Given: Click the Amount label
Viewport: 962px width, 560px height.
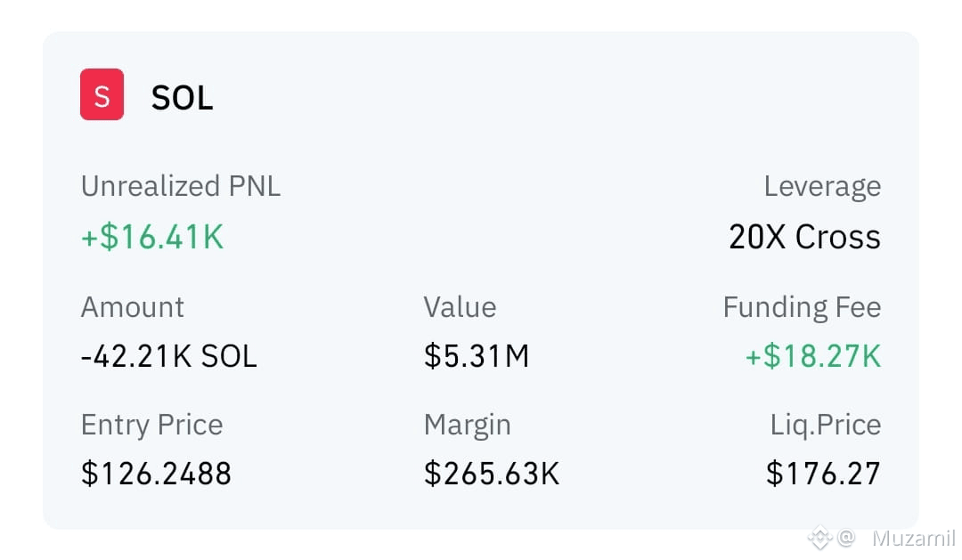Looking at the screenshot, I should (x=132, y=306).
